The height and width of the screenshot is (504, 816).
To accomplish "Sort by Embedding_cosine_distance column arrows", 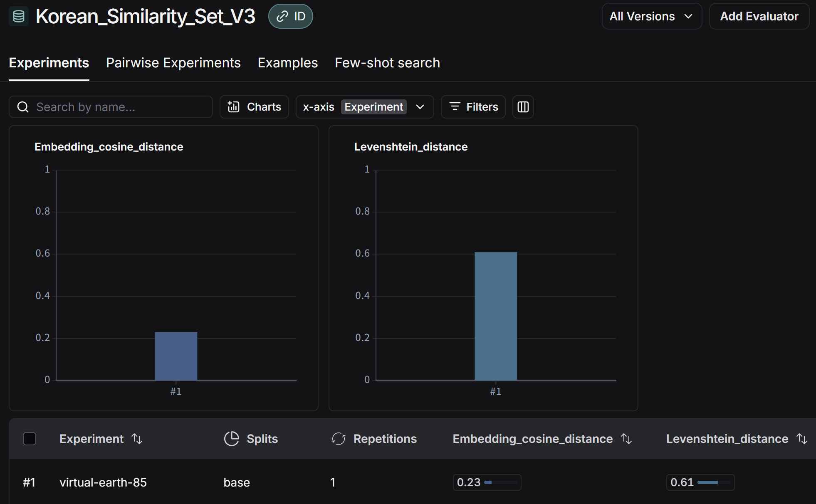I will 626,439.
